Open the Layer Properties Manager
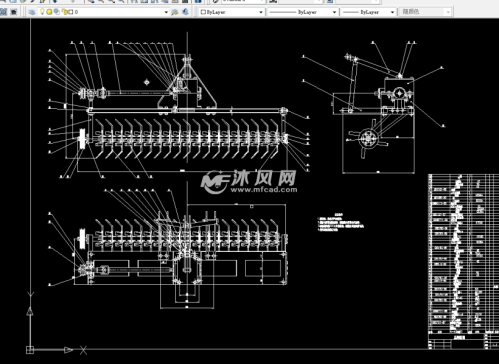 [32, 12]
